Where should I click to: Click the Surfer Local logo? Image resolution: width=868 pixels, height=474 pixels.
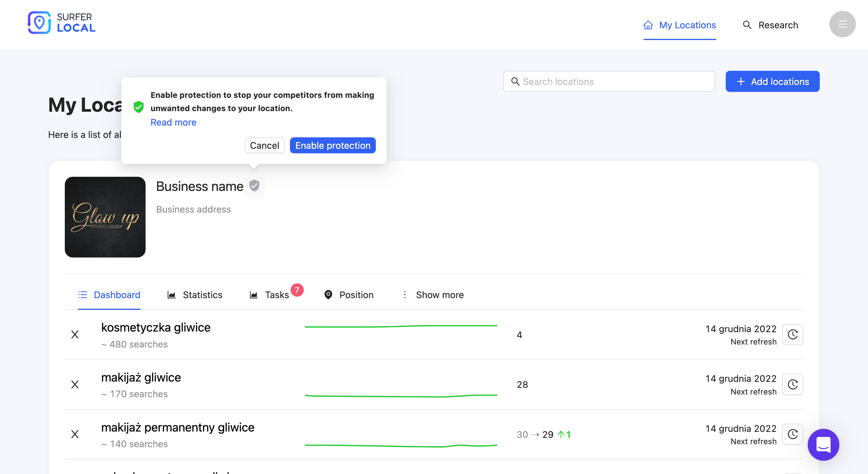pos(61,23)
